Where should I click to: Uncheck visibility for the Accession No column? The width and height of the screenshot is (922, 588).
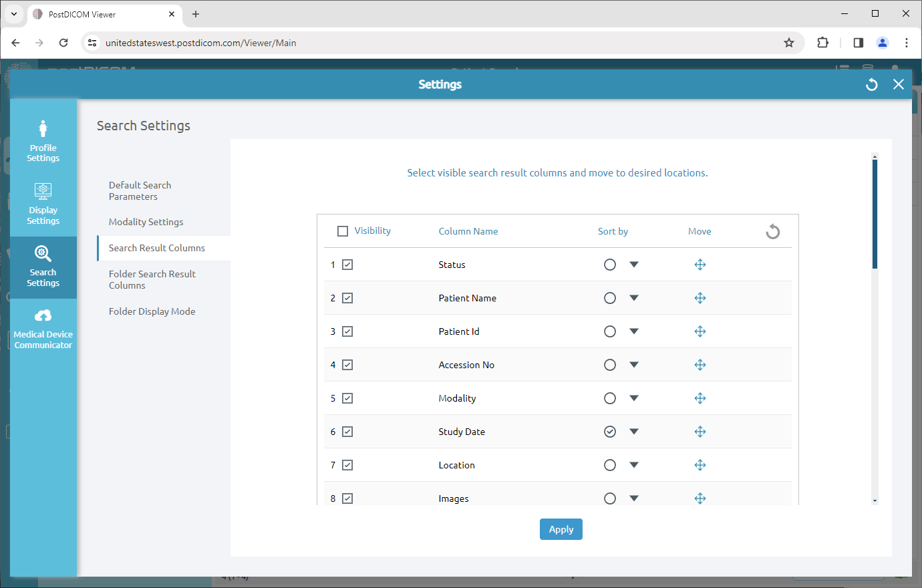[347, 364]
